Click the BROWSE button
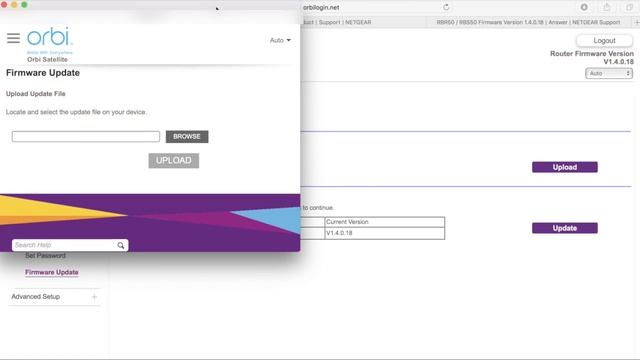Image resolution: width=640 pixels, height=360 pixels. (x=187, y=136)
